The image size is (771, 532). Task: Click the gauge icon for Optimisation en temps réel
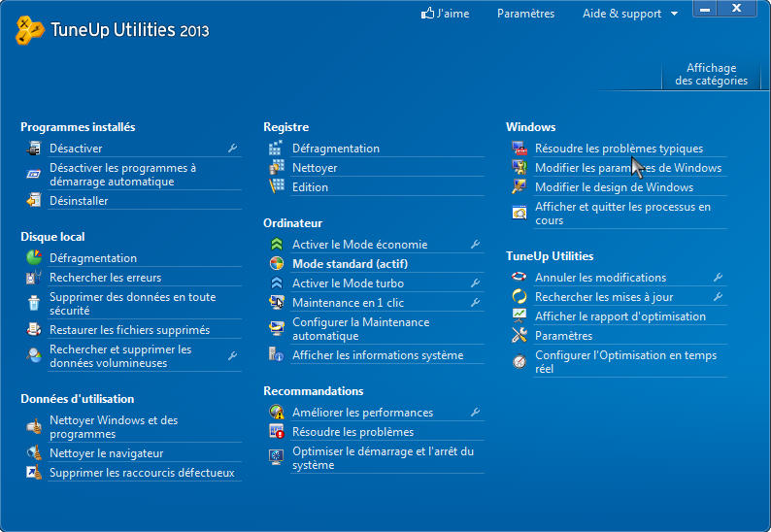520,361
